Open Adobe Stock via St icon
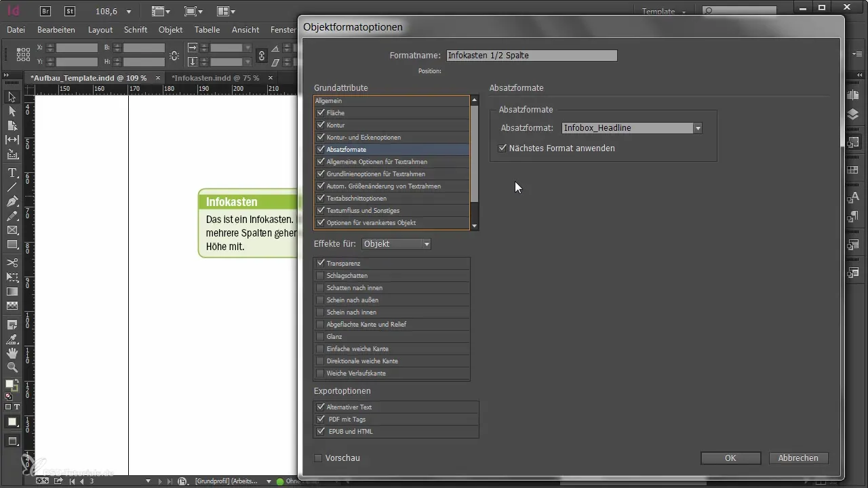The width and height of the screenshot is (868, 488). [70, 11]
